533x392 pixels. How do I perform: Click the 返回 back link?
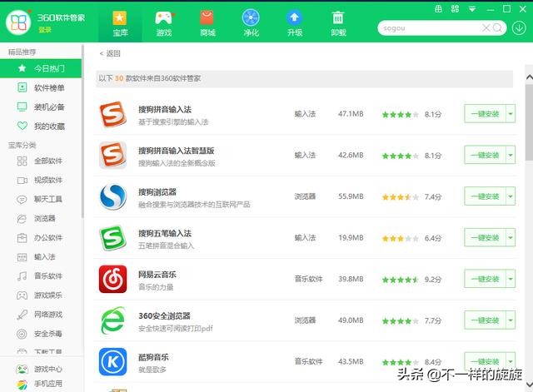click(x=110, y=53)
